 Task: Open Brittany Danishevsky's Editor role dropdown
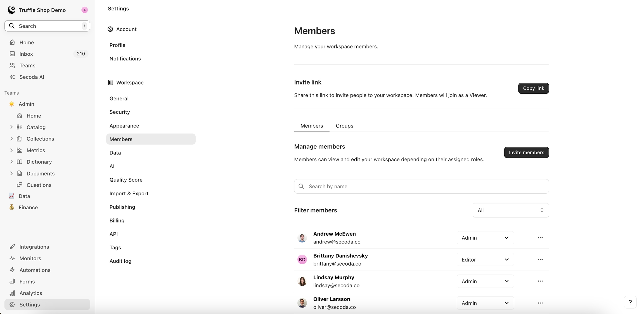[x=485, y=259]
